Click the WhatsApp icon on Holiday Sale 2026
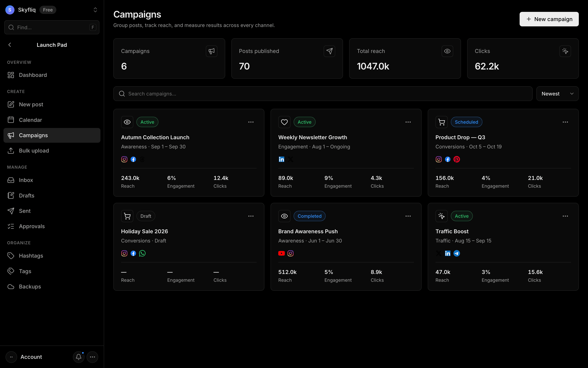The width and height of the screenshot is (588, 368). (x=142, y=253)
